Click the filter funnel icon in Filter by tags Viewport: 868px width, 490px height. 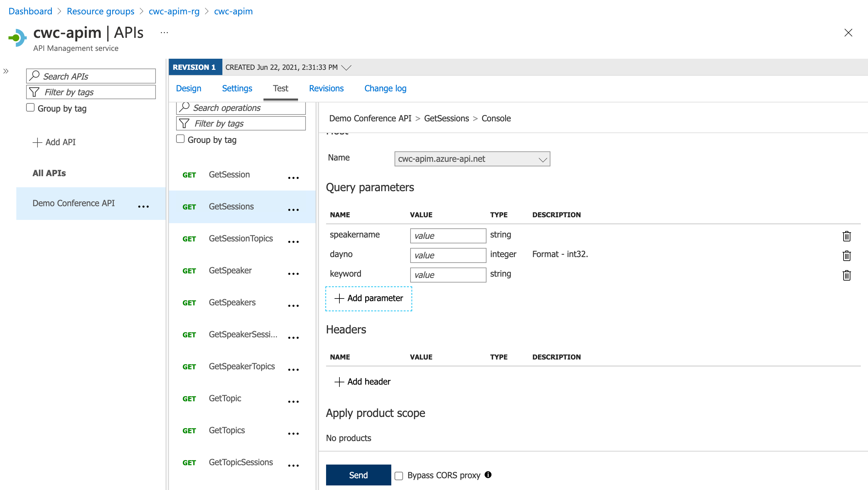point(184,123)
